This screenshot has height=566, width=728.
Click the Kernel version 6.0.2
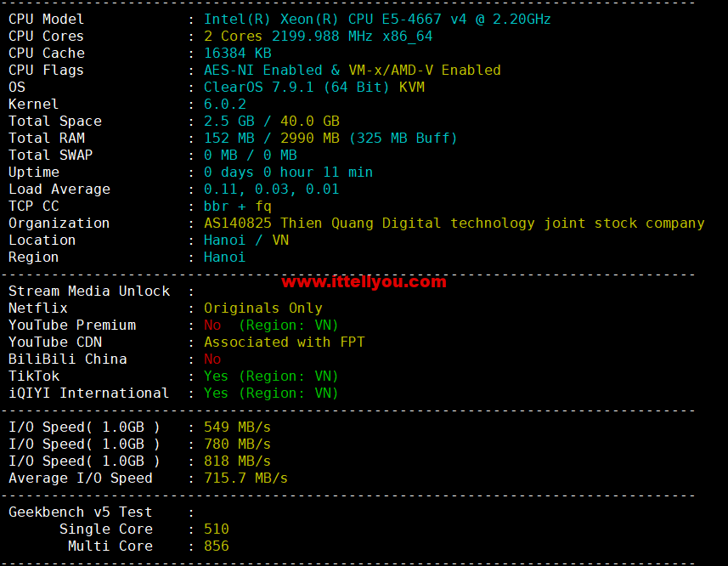(224, 104)
